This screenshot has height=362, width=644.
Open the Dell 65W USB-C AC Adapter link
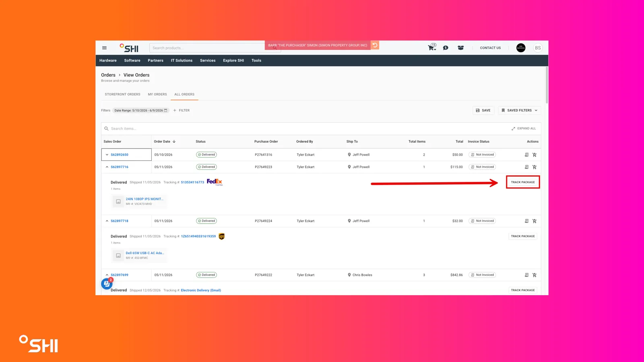[145, 253]
